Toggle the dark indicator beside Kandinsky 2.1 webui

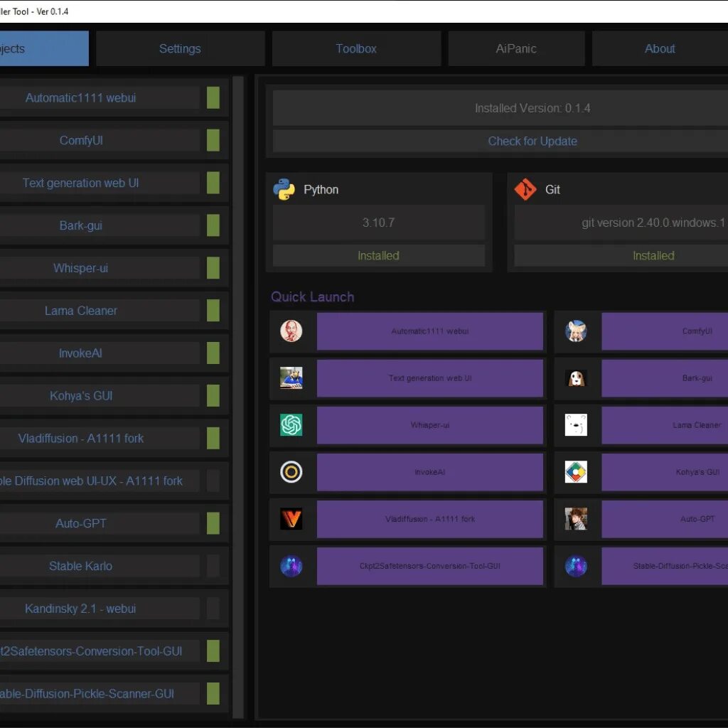[x=213, y=609]
